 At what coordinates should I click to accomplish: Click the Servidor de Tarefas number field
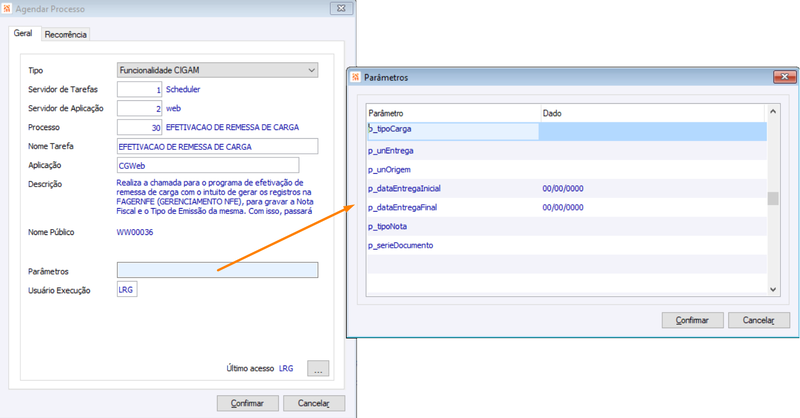click(139, 89)
